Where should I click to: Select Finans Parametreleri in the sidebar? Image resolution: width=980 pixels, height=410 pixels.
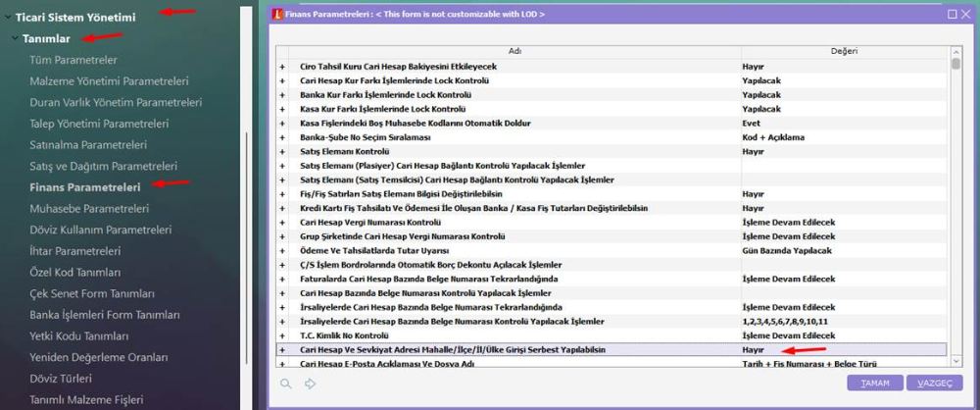85,187
